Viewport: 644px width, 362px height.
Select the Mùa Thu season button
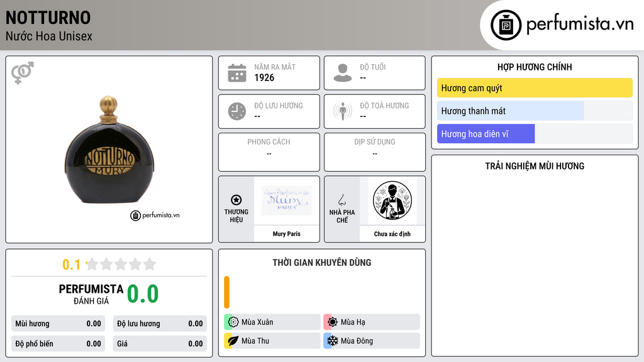pyautogui.click(x=272, y=341)
